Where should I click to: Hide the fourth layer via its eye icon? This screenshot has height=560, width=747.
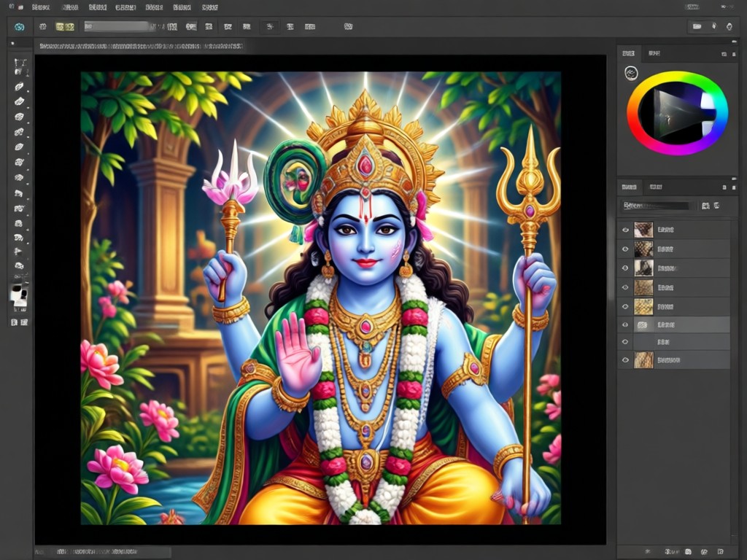(x=625, y=287)
